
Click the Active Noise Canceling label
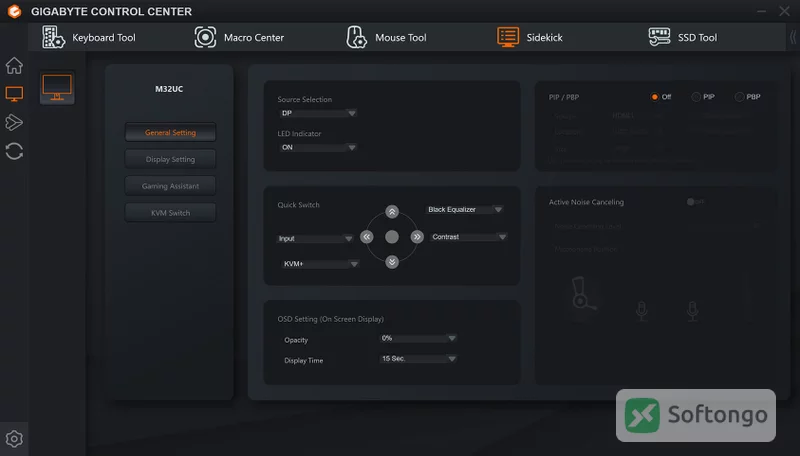[x=586, y=202]
